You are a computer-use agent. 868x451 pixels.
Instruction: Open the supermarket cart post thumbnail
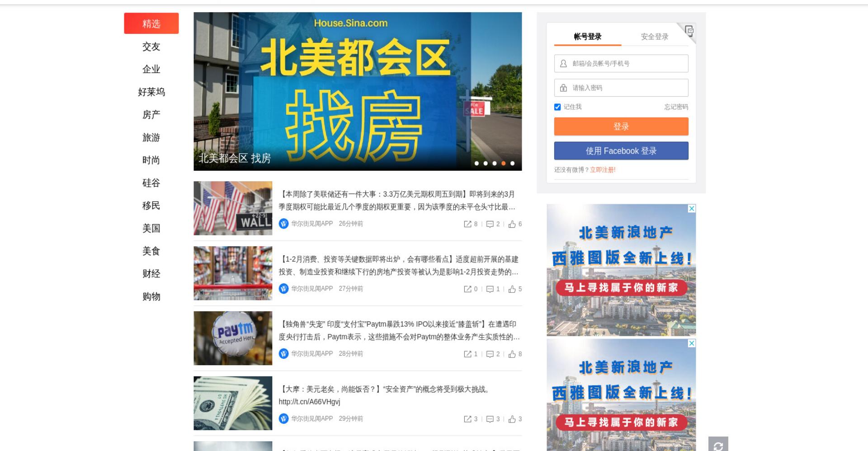point(233,273)
